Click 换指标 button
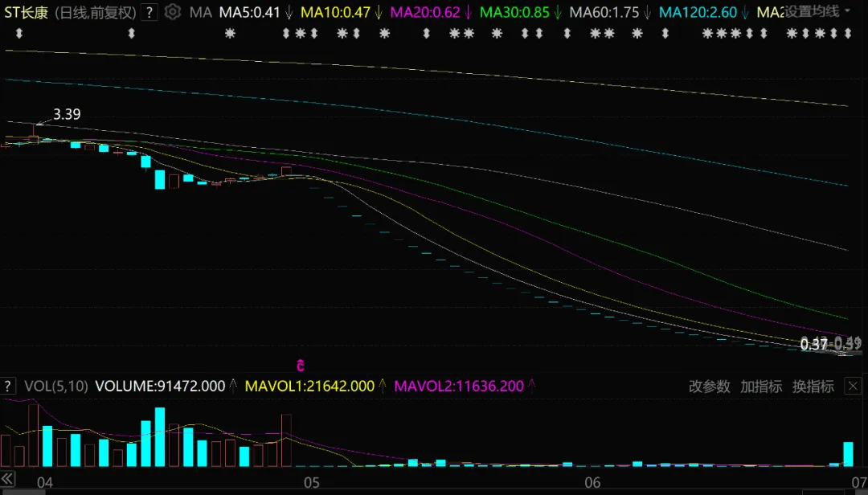 pos(813,387)
